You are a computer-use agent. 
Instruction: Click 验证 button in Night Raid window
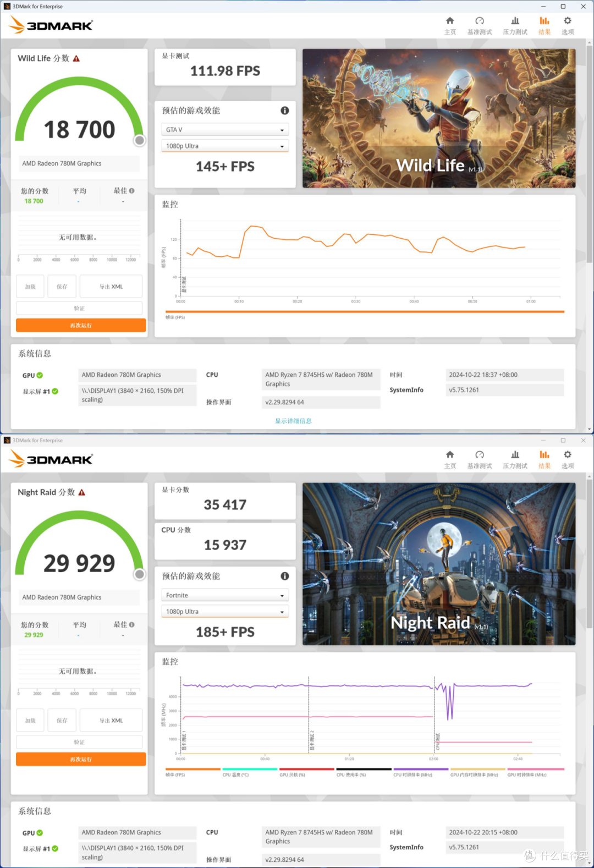click(79, 742)
